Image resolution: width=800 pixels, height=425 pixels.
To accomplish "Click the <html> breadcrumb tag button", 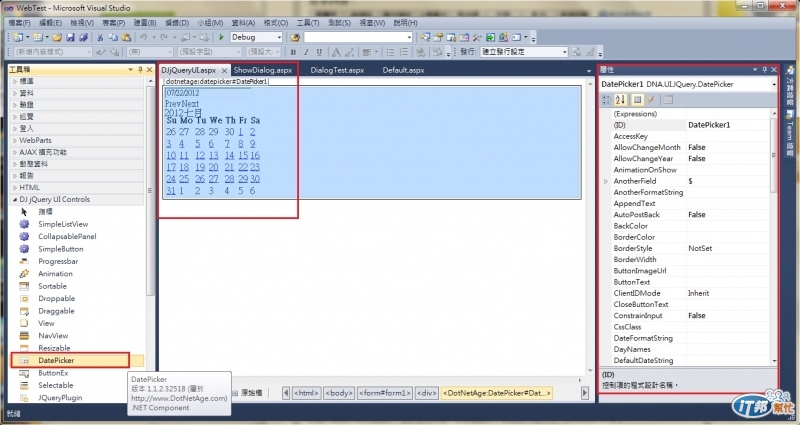I will coord(306,393).
